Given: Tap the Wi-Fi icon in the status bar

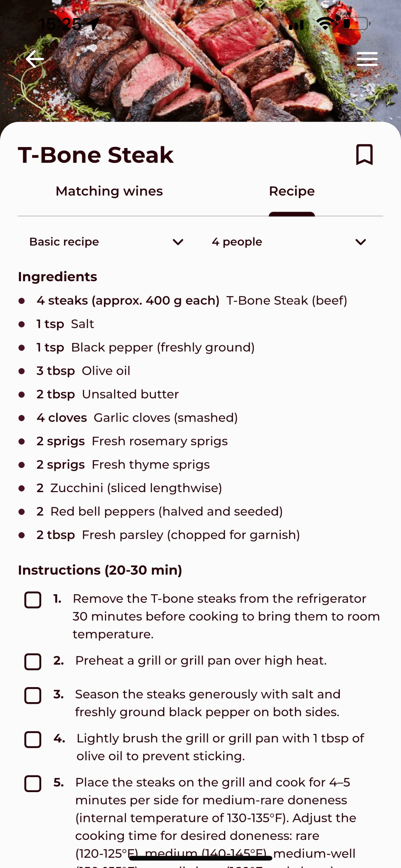Looking at the screenshot, I should pyautogui.click(x=325, y=23).
